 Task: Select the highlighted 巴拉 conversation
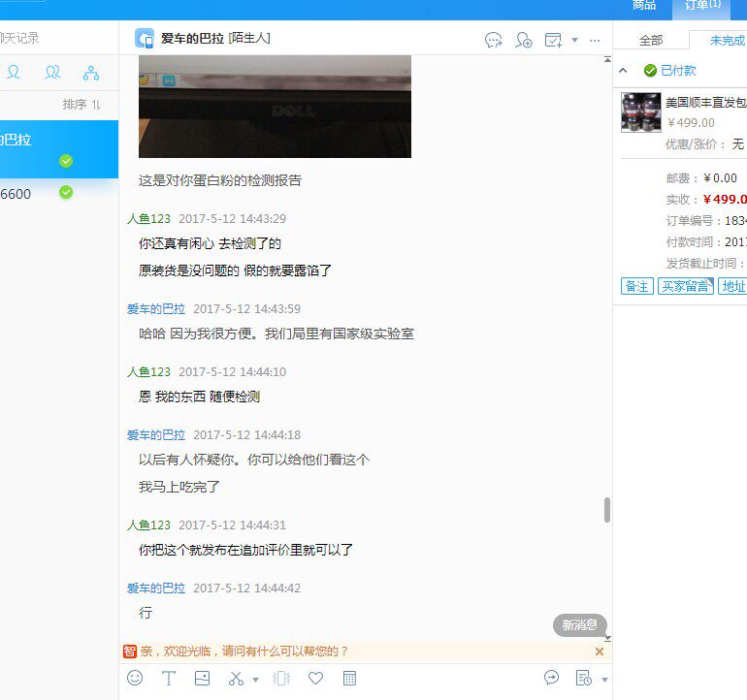tap(59, 149)
